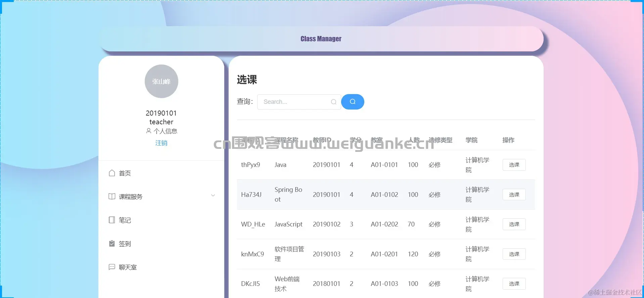
Task: Click classroom cell A01-0202
Action: 384,224
